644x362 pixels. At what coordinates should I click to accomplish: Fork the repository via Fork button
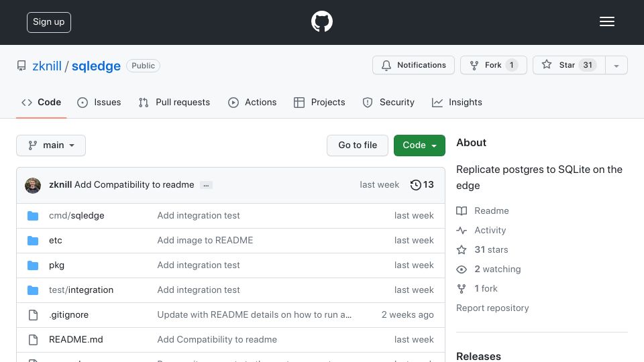(x=493, y=65)
